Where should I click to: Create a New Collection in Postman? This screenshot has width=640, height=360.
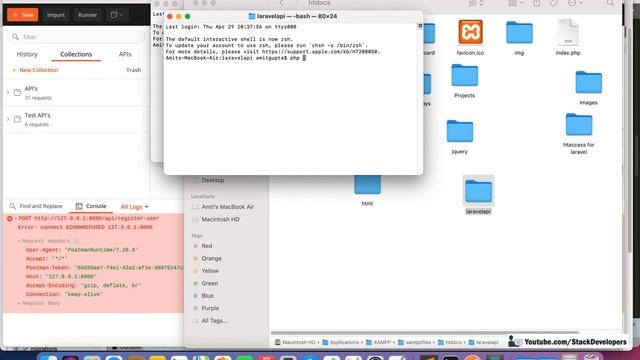click(x=35, y=70)
